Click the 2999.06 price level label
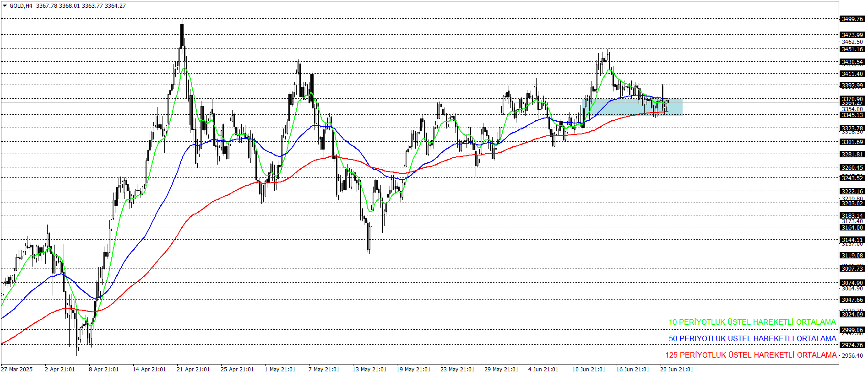This screenshot has width=868, height=375. tap(852, 330)
